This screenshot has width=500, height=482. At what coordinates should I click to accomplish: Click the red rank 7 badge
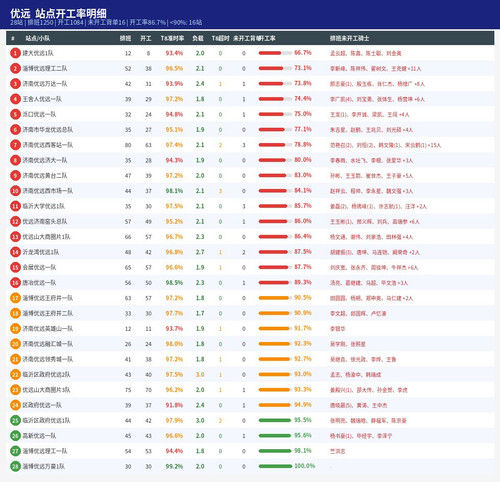(x=15, y=145)
